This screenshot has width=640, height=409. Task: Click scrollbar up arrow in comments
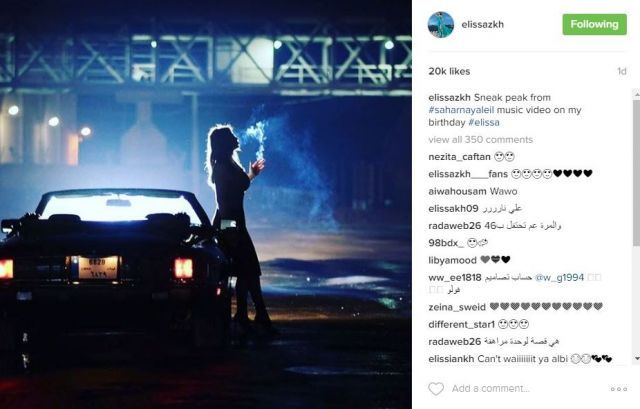(x=637, y=94)
